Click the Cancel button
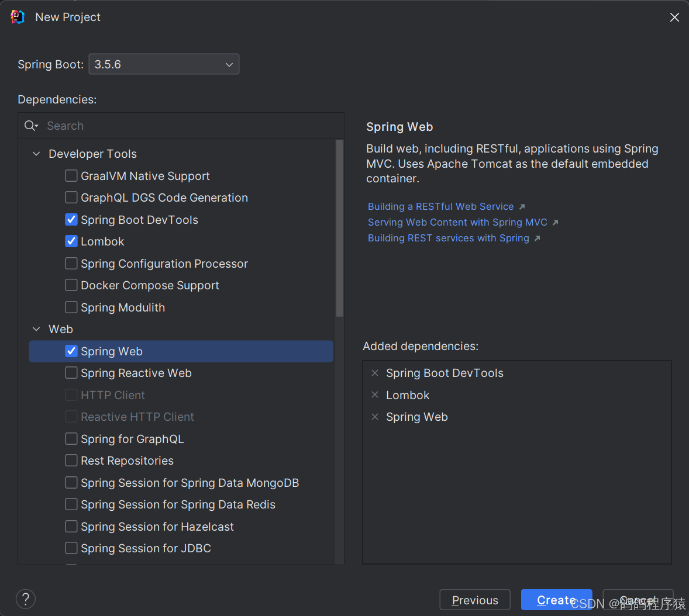The width and height of the screenshot is (689, 616). pos(638,600)
